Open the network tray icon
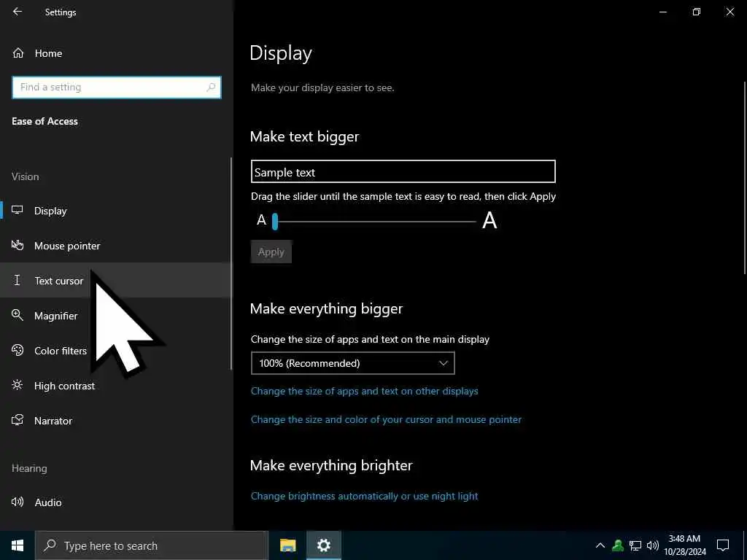 (635, 545)
